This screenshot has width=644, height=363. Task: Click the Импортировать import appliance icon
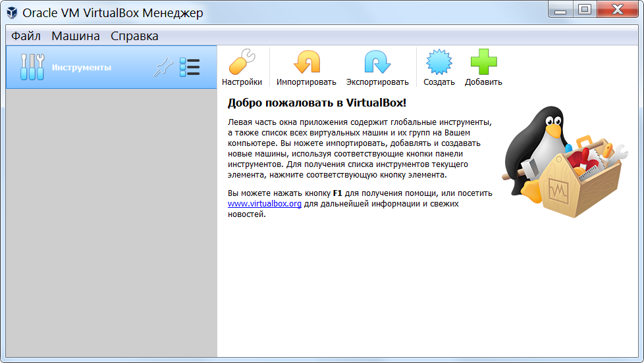click(x=306, y=62)
